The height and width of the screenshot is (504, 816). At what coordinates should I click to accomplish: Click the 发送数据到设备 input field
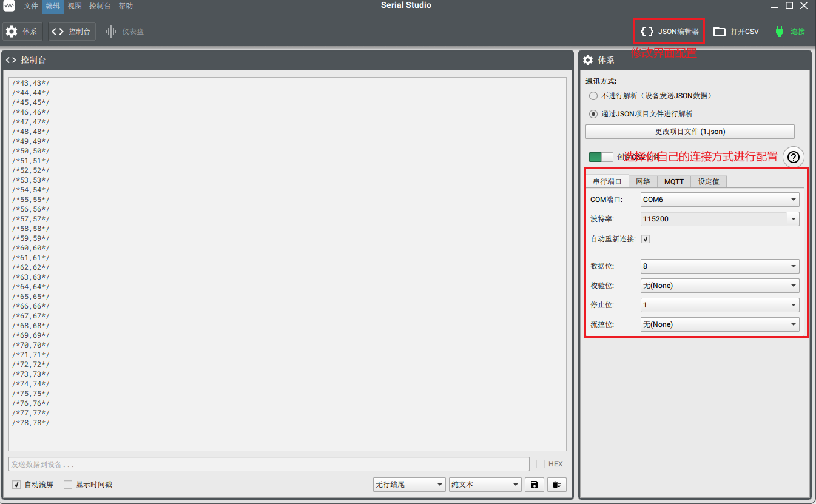pos(269,464)
